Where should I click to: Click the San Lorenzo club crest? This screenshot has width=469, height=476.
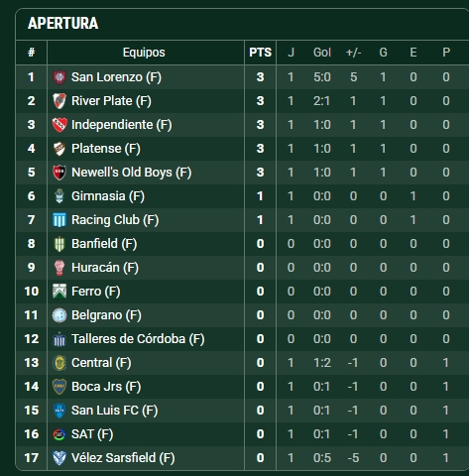coord(59,77)
